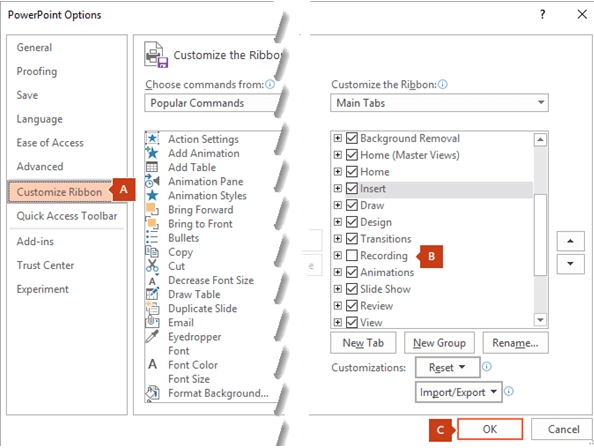Image resolution: width=594 pixels, height=448 pixels.
Task: Select the Eyedropper command icon
Action: [x=152, y=336]
